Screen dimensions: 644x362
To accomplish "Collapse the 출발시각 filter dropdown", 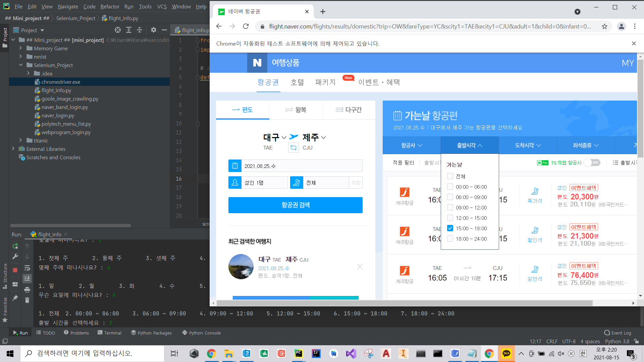I will tap(470, 145).
